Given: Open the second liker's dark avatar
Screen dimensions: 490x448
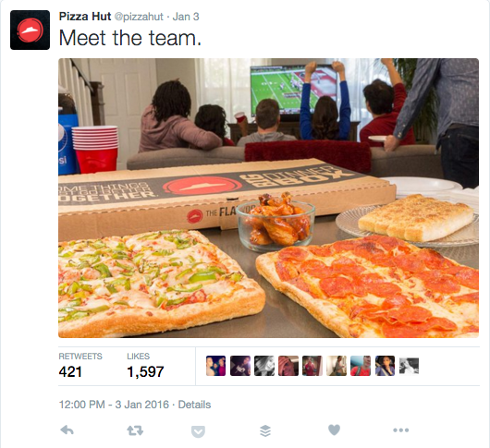Looking at the screenshot, I should [x=240, y=366].
